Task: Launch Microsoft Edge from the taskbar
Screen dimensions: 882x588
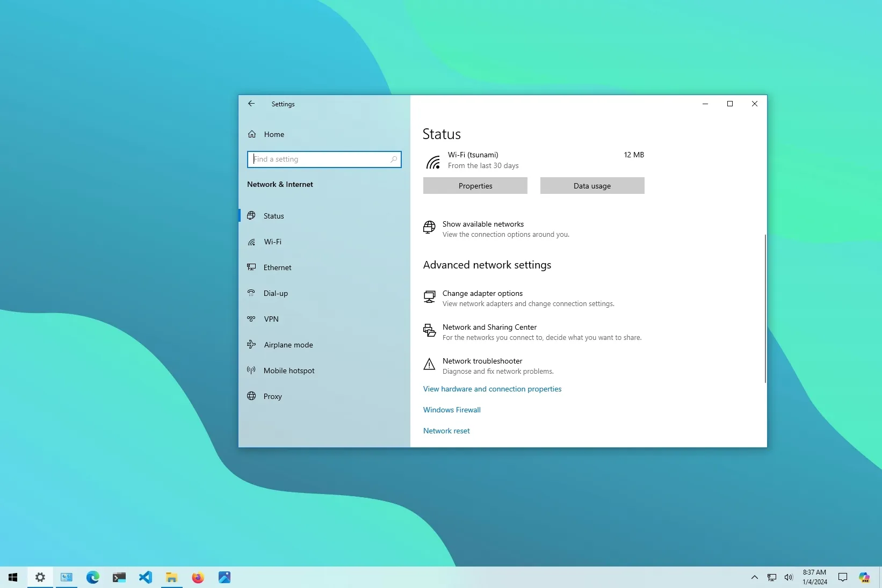Action: coord(93,577)
